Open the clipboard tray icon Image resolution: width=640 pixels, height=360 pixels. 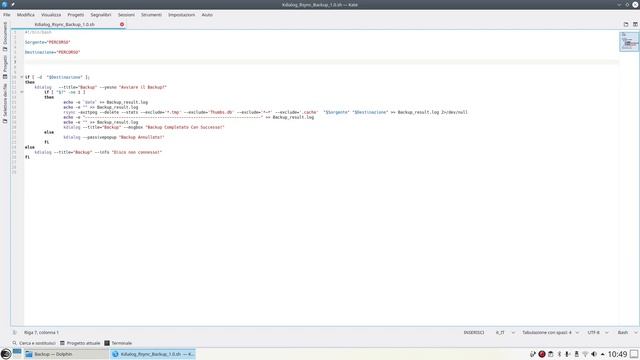pyautogui.click(x=551, y=354)
